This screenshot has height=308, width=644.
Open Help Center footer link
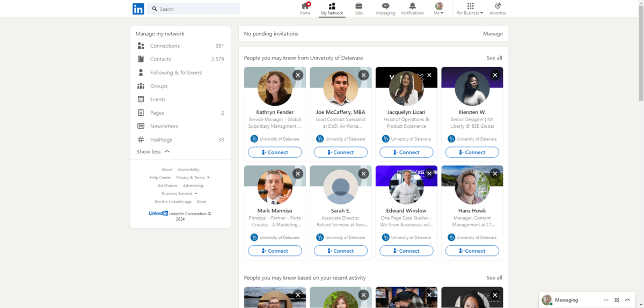coord(160,178)
